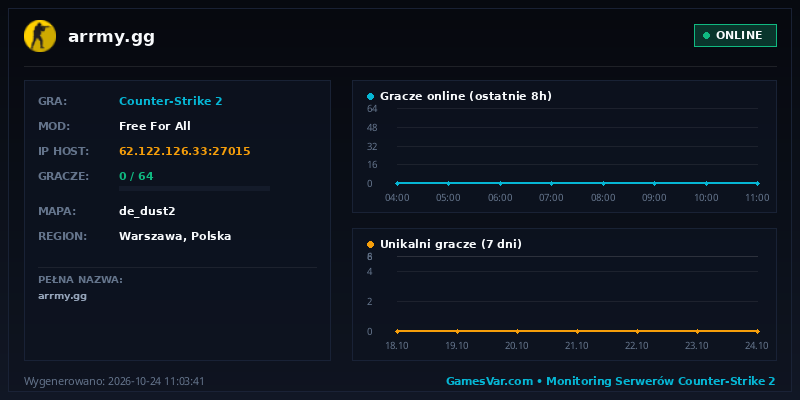Click the REGION label

(62, 236)
